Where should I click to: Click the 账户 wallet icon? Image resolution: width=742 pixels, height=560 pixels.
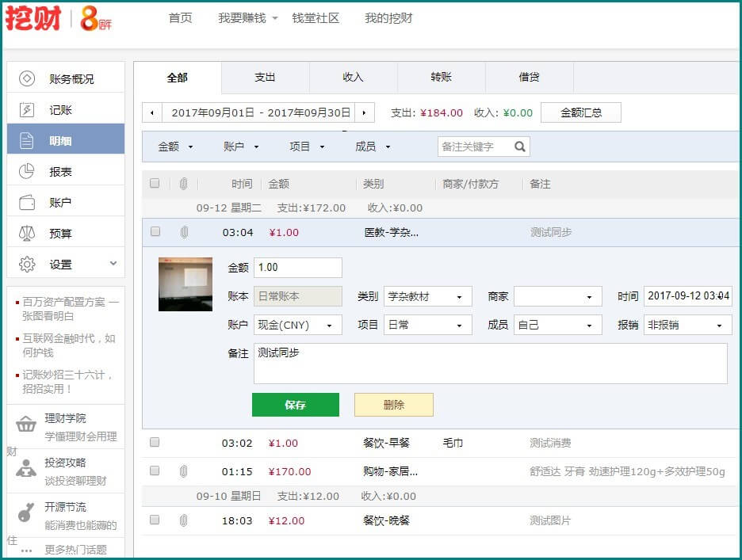[27, 203]
